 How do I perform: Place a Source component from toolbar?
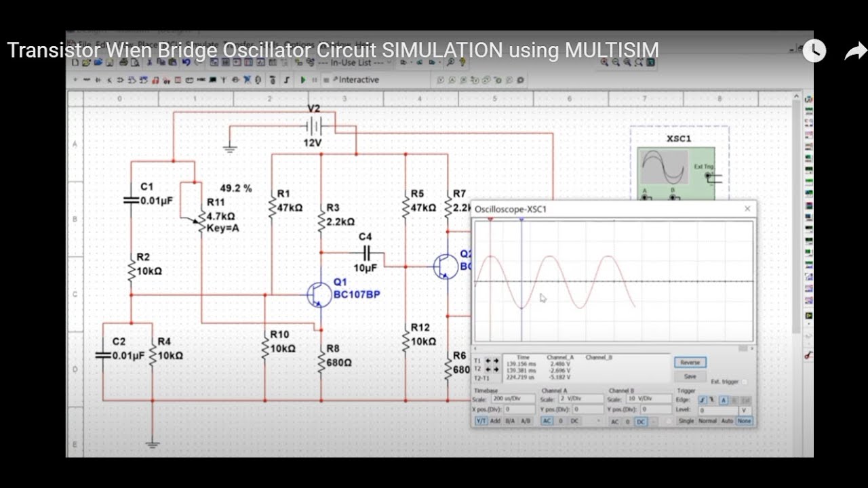pos(75,79)
